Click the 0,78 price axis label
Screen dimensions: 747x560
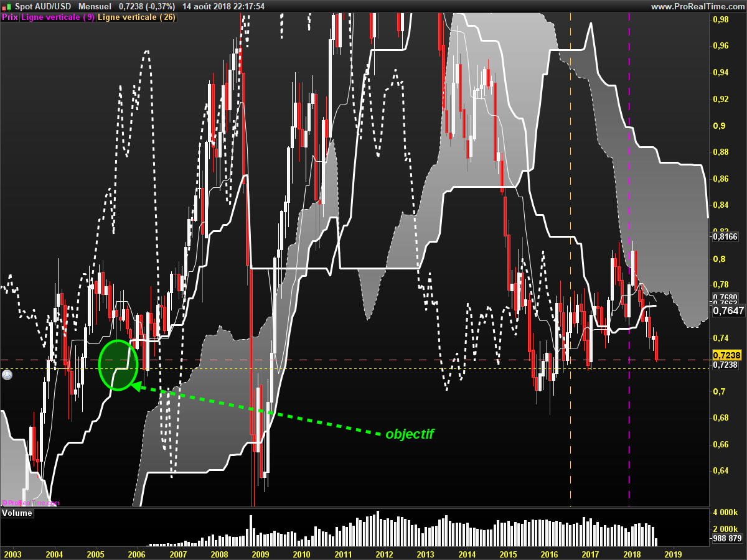(x=721, y=285)
